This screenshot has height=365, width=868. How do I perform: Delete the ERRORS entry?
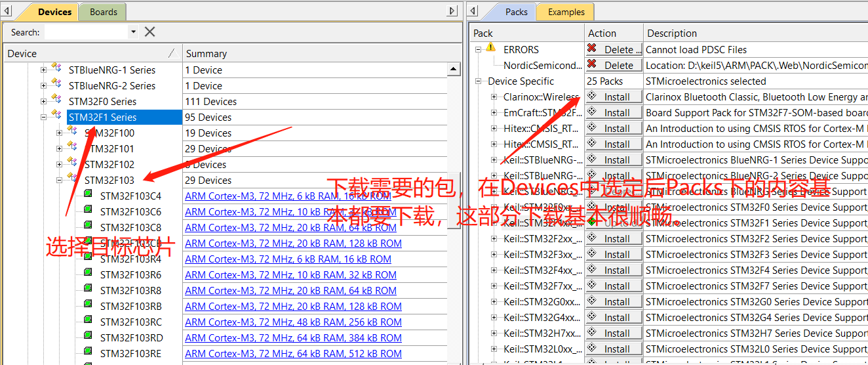pyautogui.click(x=614, y=49)
